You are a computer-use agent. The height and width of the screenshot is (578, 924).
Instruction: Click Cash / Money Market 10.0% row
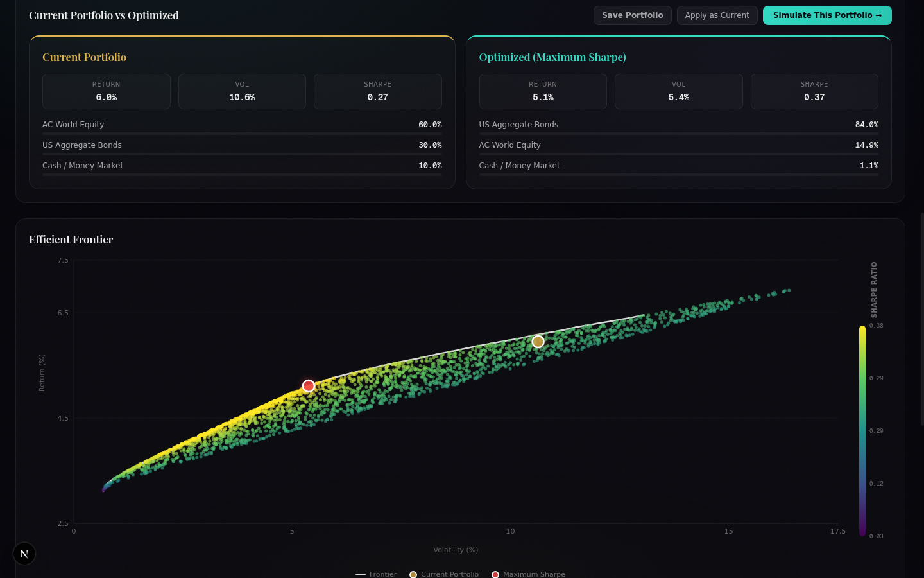coord(242,168)
